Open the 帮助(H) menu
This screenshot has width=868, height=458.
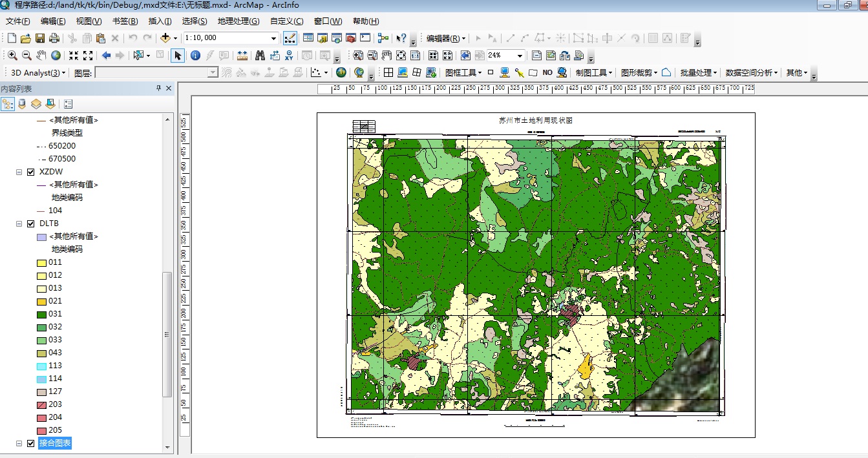(366, 21)
